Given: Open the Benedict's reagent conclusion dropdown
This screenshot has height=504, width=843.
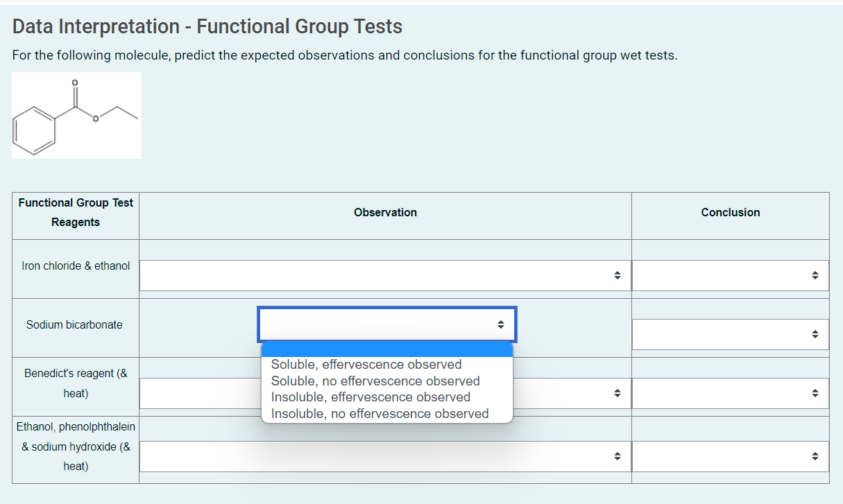Looking at the screenshot, I should [730, 393].
